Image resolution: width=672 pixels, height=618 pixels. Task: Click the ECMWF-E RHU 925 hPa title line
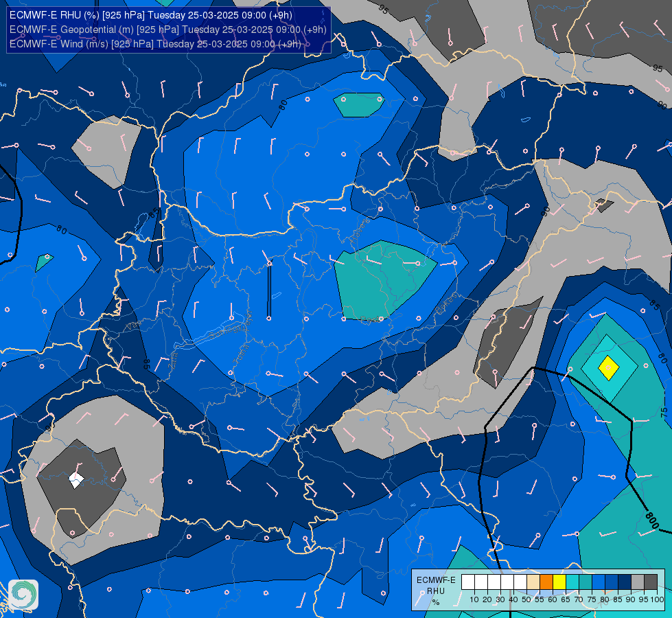click(151, 15)
